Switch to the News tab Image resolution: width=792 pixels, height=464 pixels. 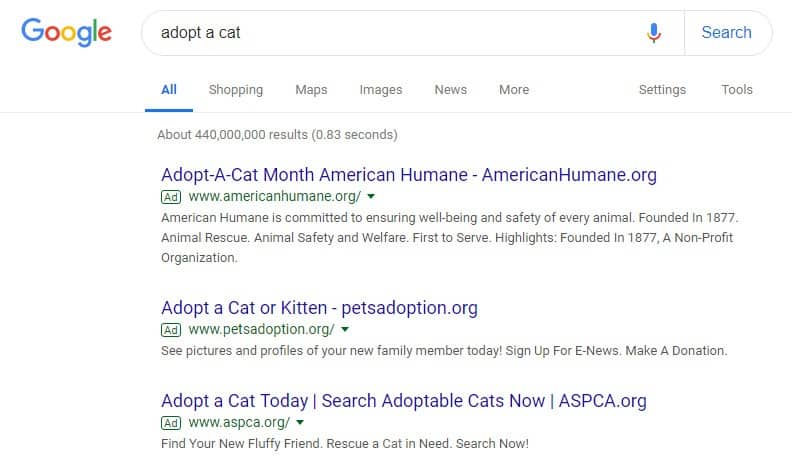click(x=451, y=90)
